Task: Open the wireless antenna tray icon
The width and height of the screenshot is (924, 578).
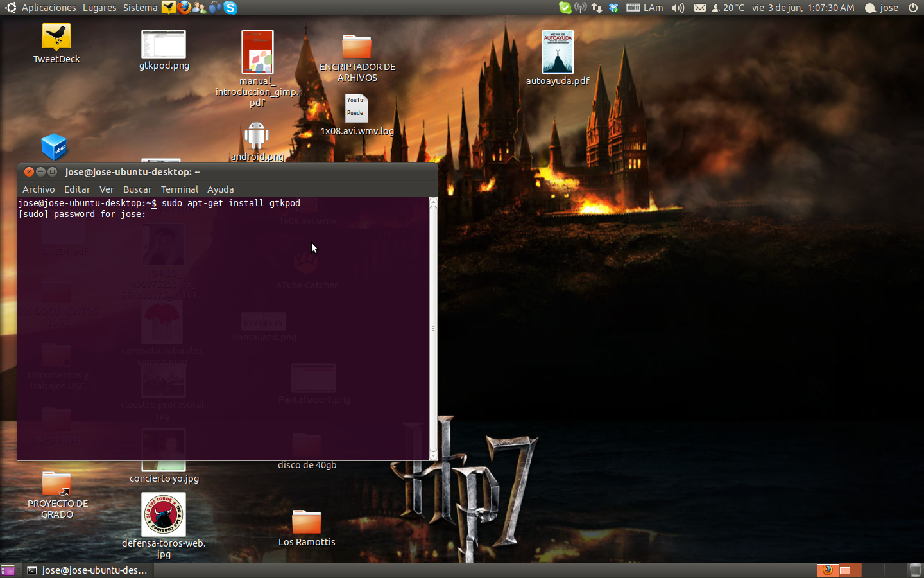Action: click(581, 8)
